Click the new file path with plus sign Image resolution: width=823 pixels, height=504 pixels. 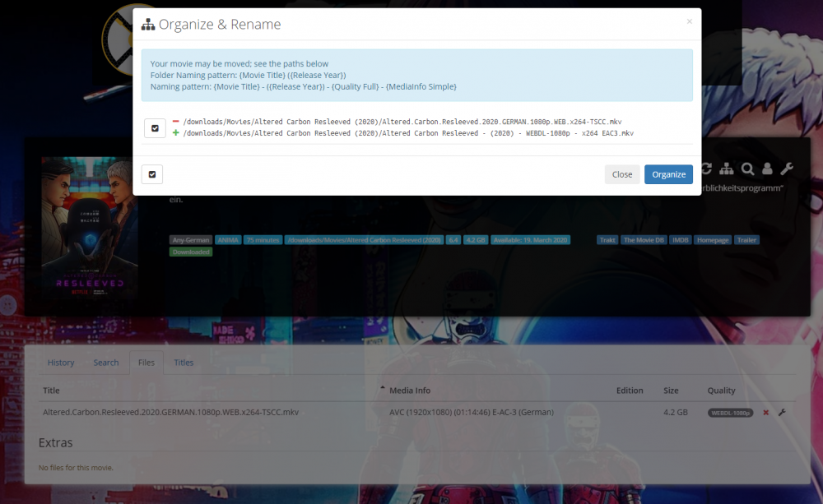(408, 133)
